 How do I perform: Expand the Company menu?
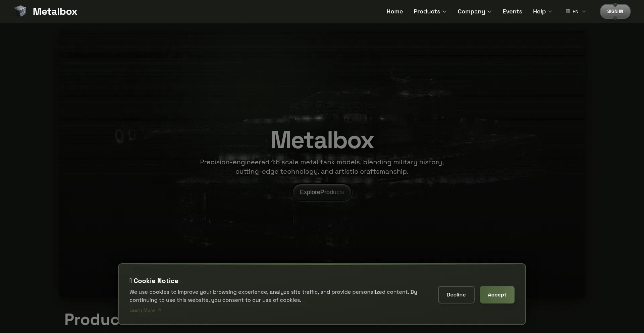click(474, 11)
